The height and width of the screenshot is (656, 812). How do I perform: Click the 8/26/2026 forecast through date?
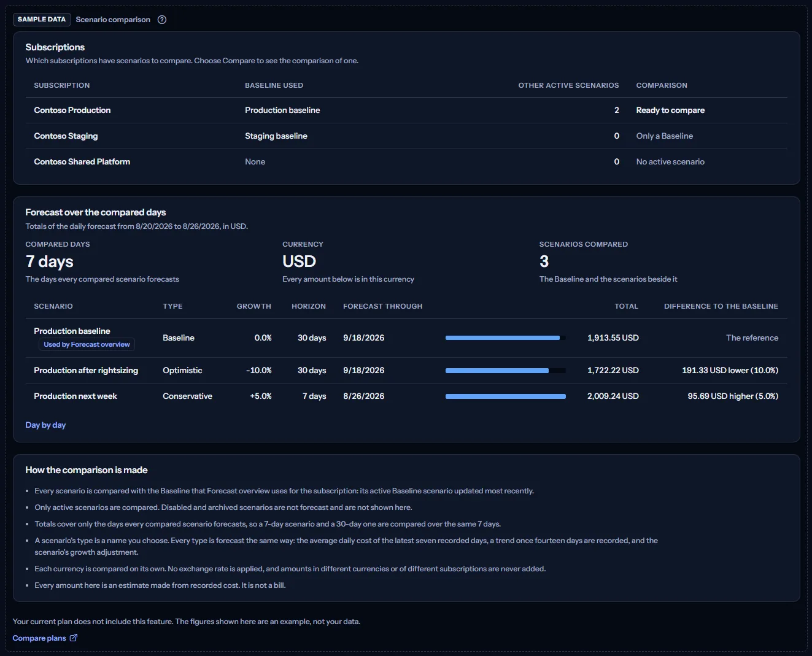(364, 396)
